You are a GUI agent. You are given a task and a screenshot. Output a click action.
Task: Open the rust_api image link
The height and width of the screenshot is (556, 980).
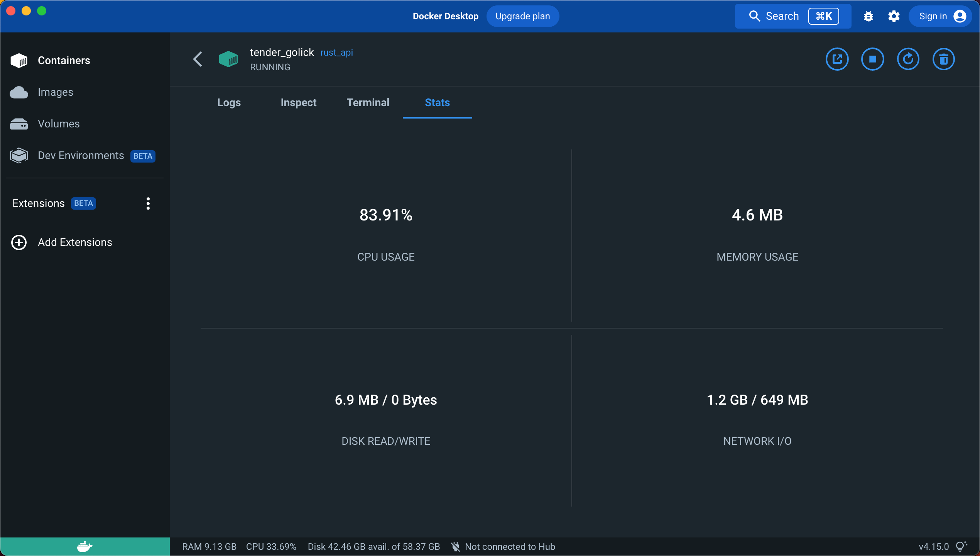tap(336, 53)
